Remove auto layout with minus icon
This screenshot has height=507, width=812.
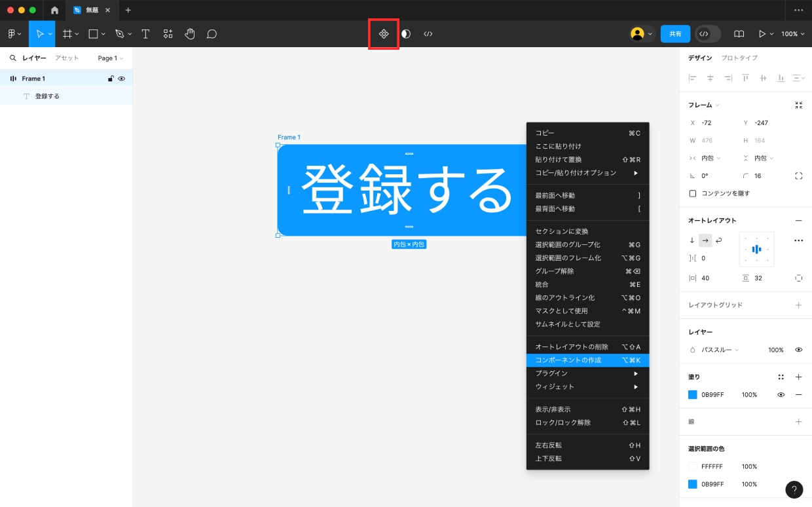coord(798,221)
